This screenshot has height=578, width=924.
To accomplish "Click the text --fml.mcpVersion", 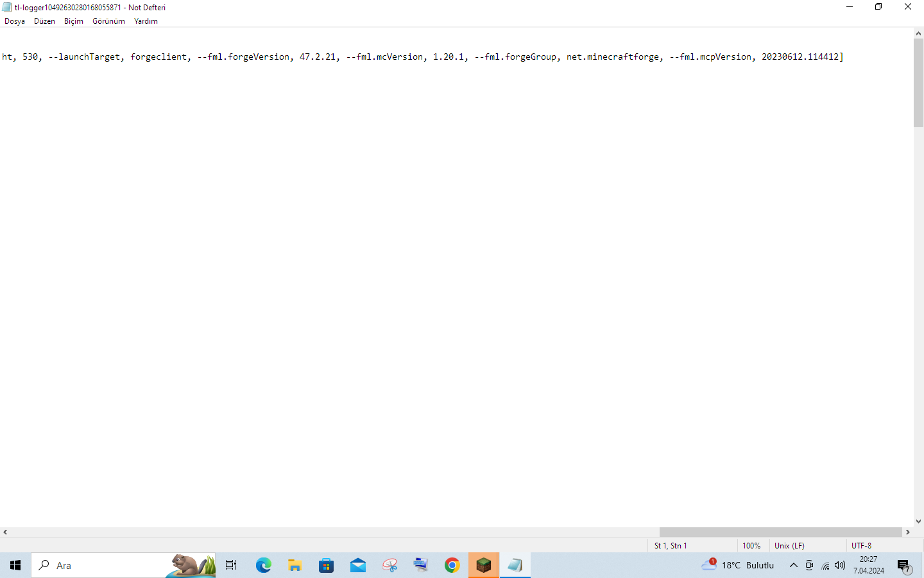I will (710, 57).
